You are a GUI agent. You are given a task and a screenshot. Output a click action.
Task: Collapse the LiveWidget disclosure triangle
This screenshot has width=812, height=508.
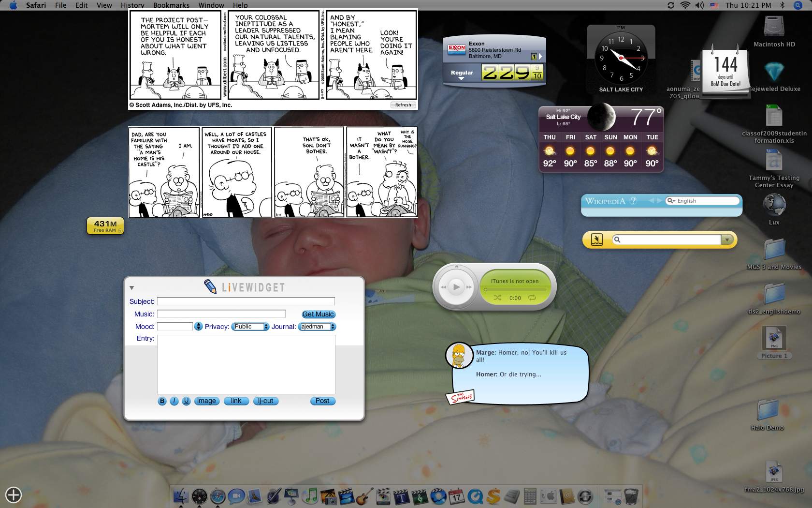pos(131,288)
